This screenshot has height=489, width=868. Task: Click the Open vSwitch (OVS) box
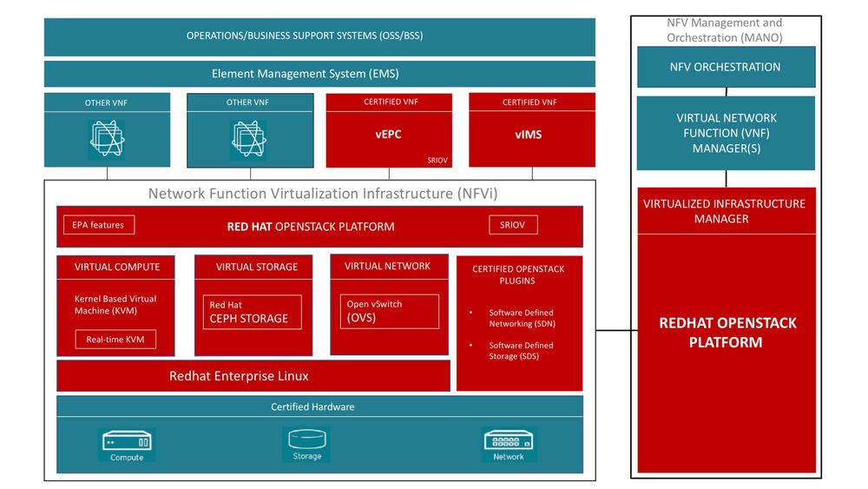[390, 311]
